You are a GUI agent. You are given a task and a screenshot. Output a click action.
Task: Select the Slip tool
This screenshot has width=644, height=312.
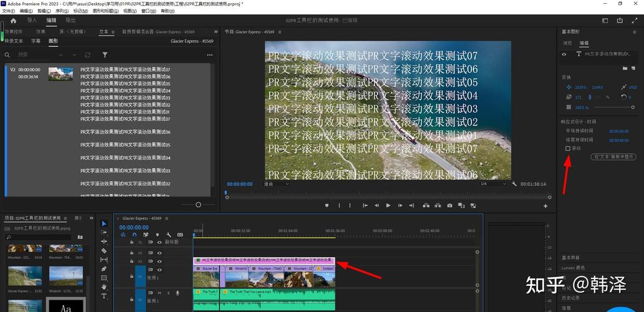click(104, 260)
